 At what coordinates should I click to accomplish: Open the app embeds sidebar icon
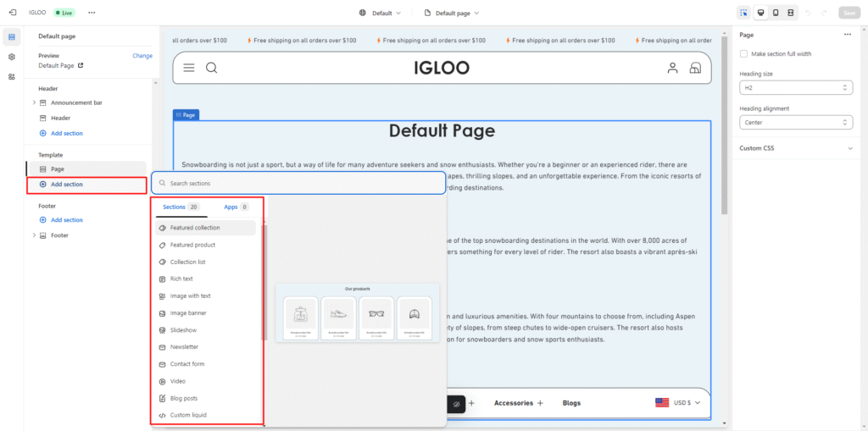point(12,76)
